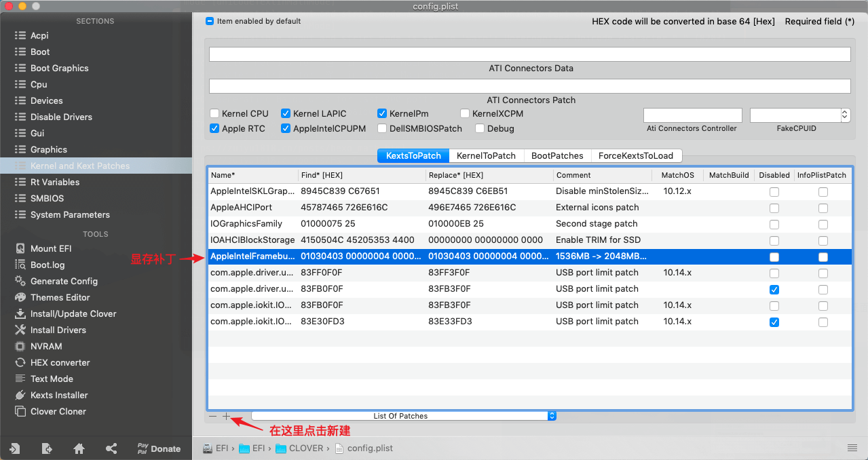Open the HEX converter tool
Viewport: 868px width, 460px height.
click(x=60, y=362)
